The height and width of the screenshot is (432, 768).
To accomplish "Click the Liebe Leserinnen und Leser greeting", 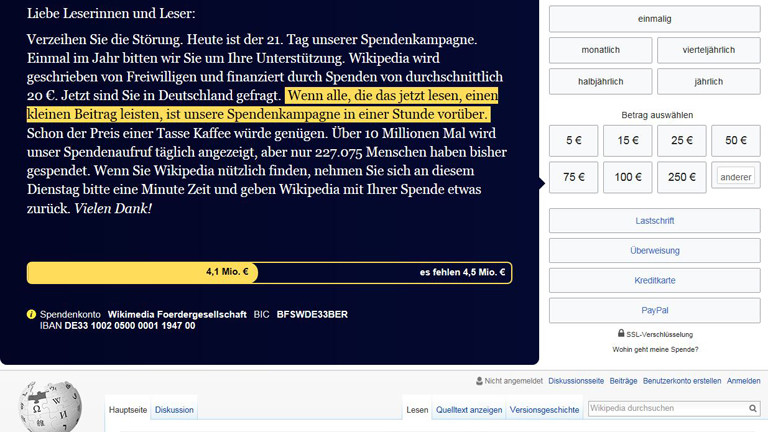I will coord(111,13).
